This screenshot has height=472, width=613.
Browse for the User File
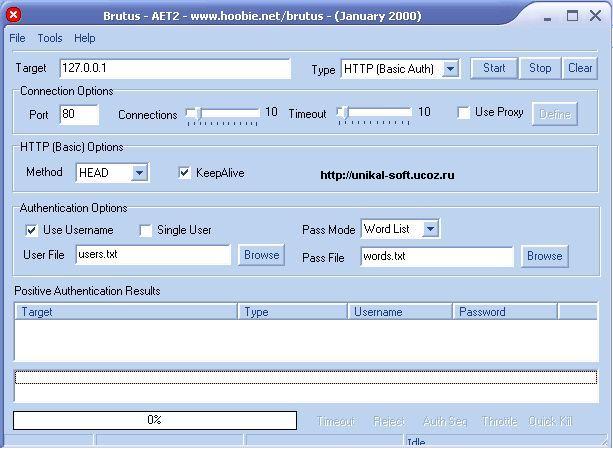click(262, 255)
